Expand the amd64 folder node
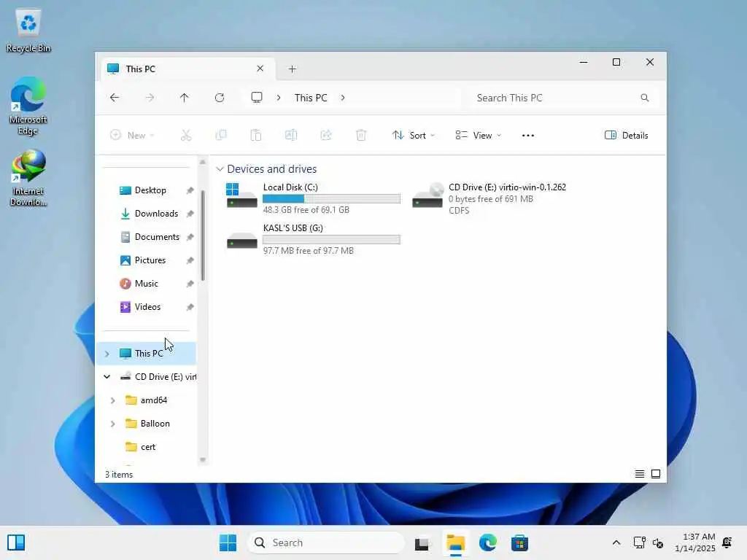This screenshot has width=747, height=560. pos(112,400)
